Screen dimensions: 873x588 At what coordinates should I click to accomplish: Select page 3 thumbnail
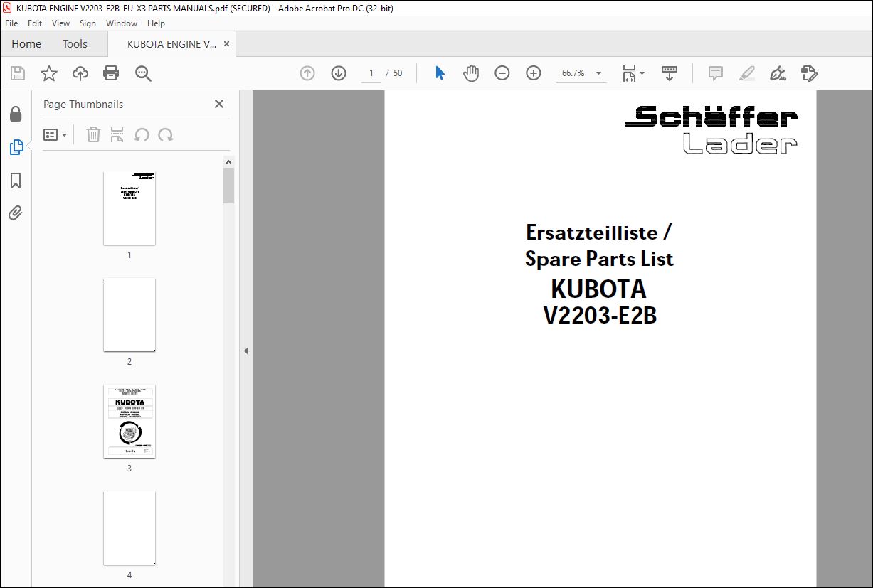(x=129, y=422)
